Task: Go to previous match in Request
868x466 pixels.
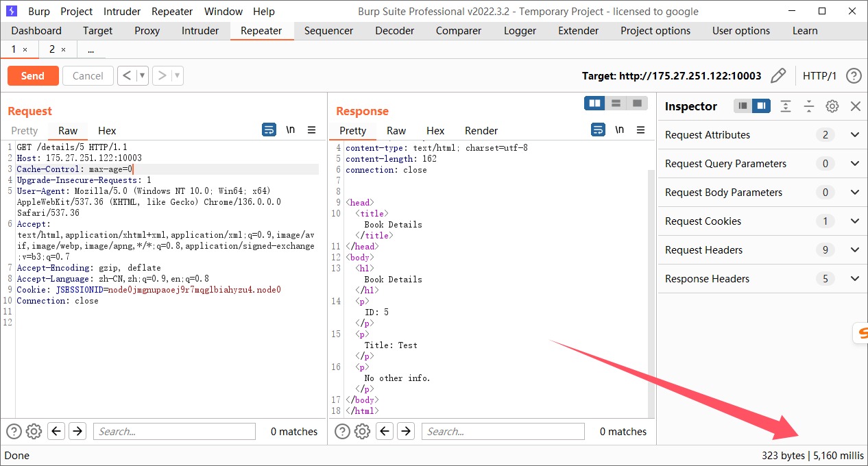Action: click(56, 431)
